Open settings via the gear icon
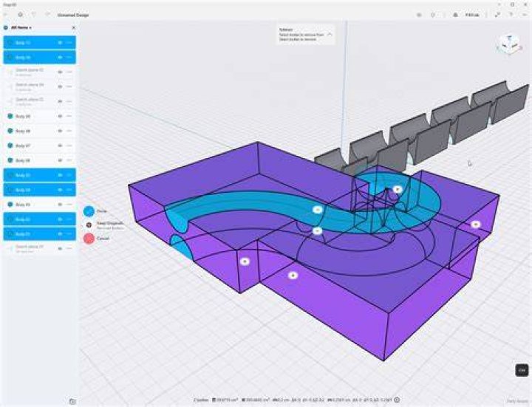 click(x=21, y=15)
